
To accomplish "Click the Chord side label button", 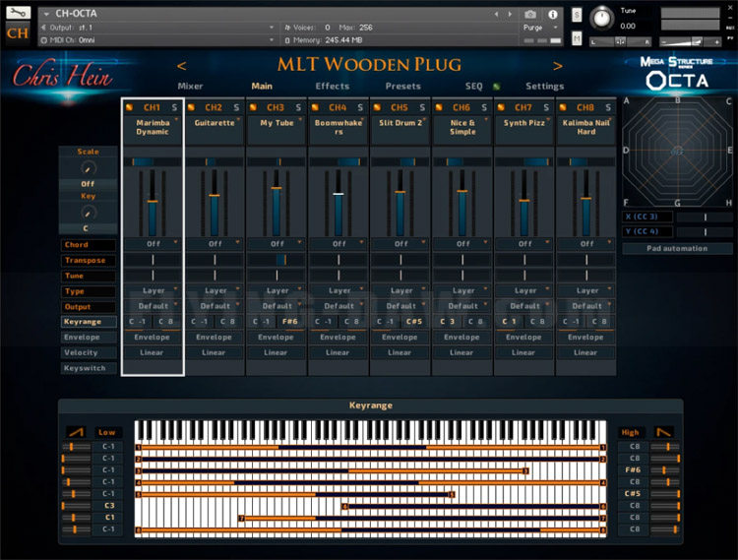I will click(x=89, y=245).
